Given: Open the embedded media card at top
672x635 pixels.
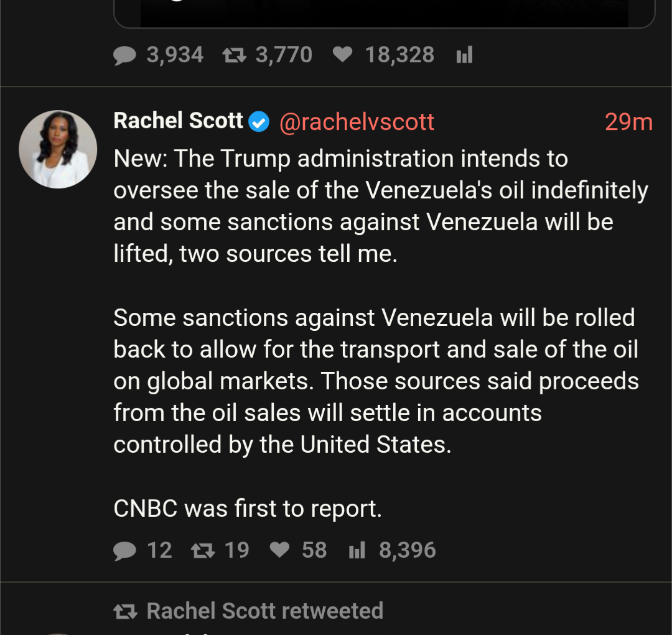Looking at the screenshot, I should point(384,14).
